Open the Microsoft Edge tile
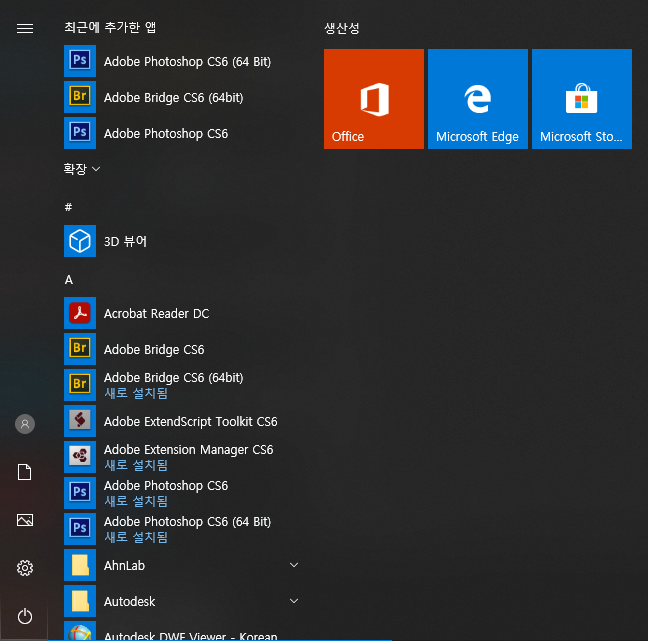This screenshot has width=648, height=641. click(478, 99)
